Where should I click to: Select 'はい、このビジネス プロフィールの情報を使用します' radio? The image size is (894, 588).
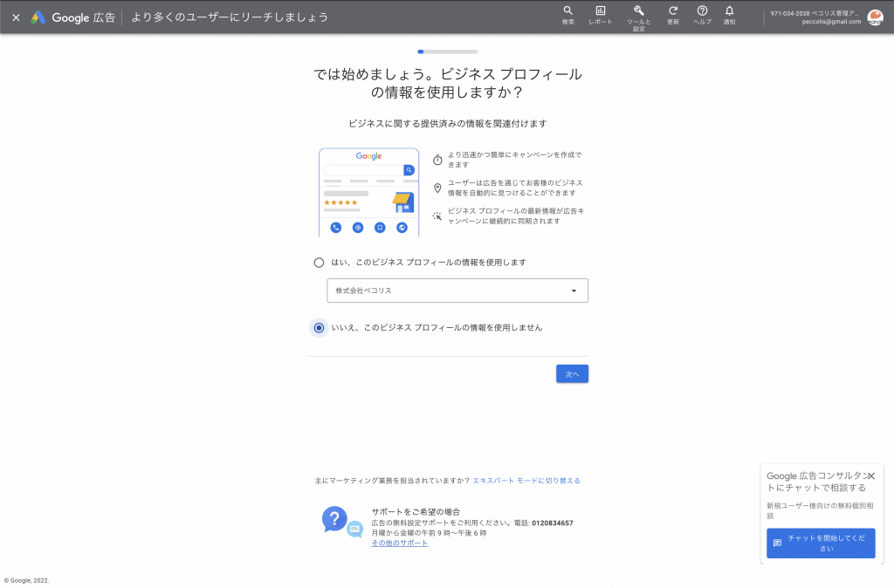click(319, 263)
